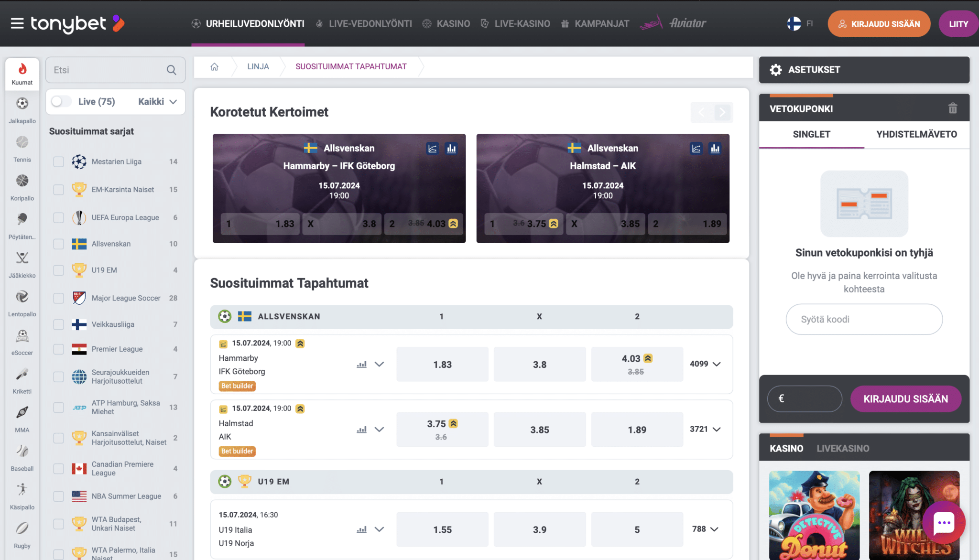
Task: Check the Veikkausliiga checkbox
Action: pyautogui.click(x=58, y=324)
